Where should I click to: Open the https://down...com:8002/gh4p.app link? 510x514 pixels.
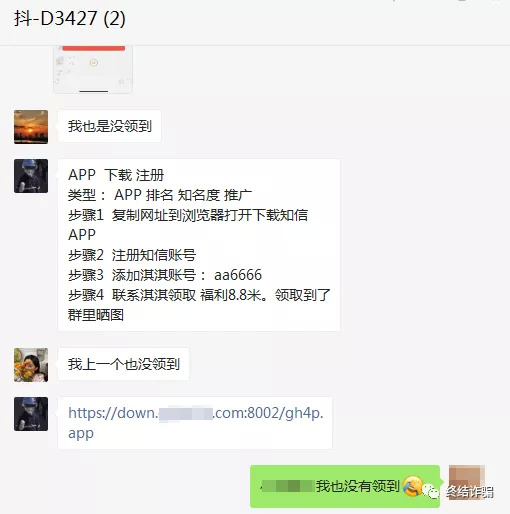(x=195, y=423)
